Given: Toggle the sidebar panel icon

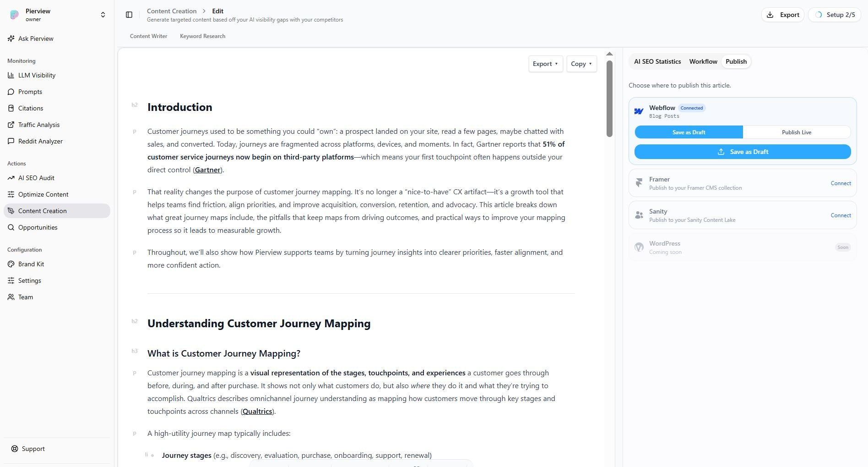Looking at the screenshot, I should click(x=129, y=15).
